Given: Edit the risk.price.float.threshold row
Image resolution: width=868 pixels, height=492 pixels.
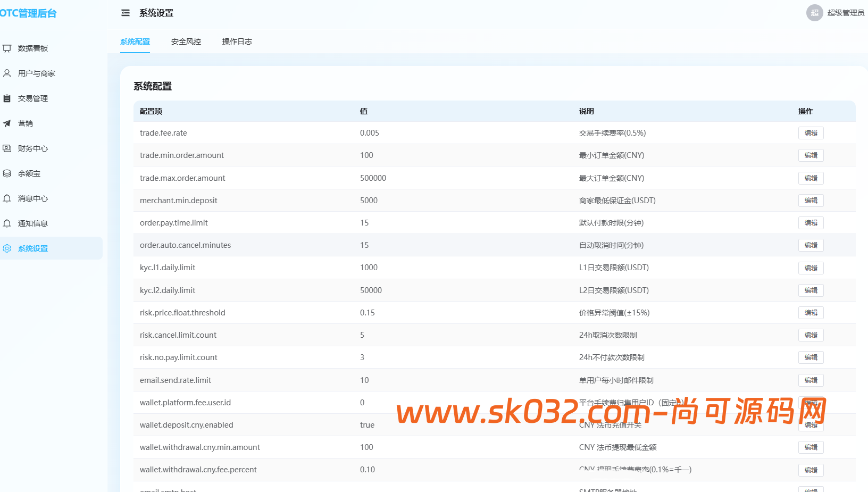Looking at the screenshot, I should click(x=811, y=313).
